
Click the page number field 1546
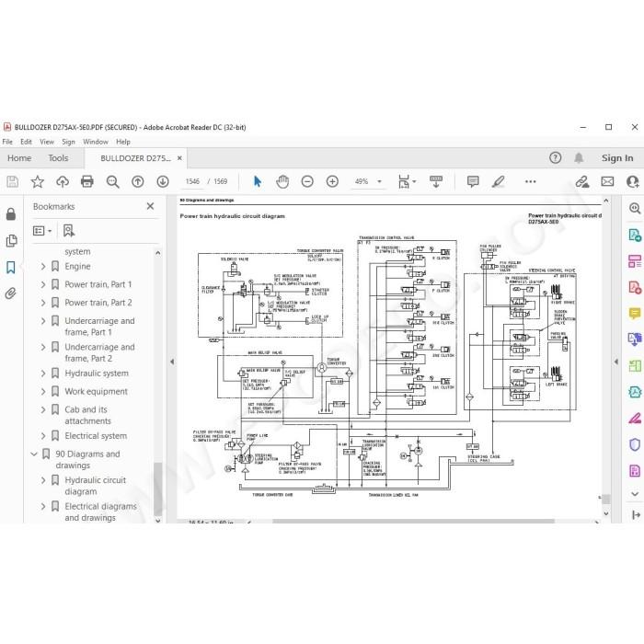pos(192,181)
